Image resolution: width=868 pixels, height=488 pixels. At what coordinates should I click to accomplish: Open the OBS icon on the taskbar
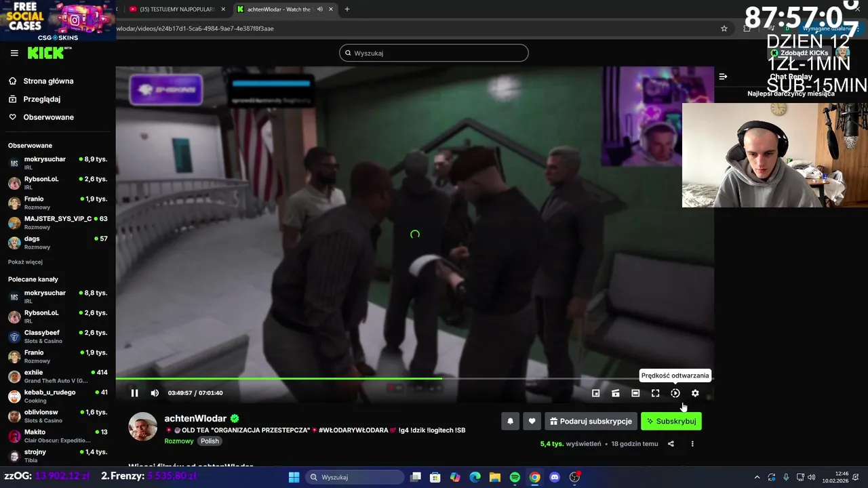click(x=574, y=477)
